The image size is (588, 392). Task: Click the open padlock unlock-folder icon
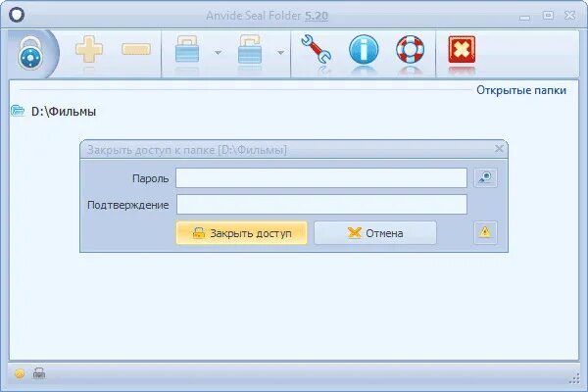click(250, 49)
